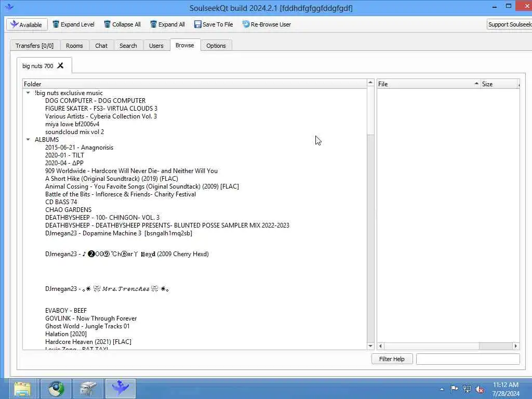The image size is (532, 399).
Task: Click the Action Center flag tray icon
Action: click(x=454, y=389)
